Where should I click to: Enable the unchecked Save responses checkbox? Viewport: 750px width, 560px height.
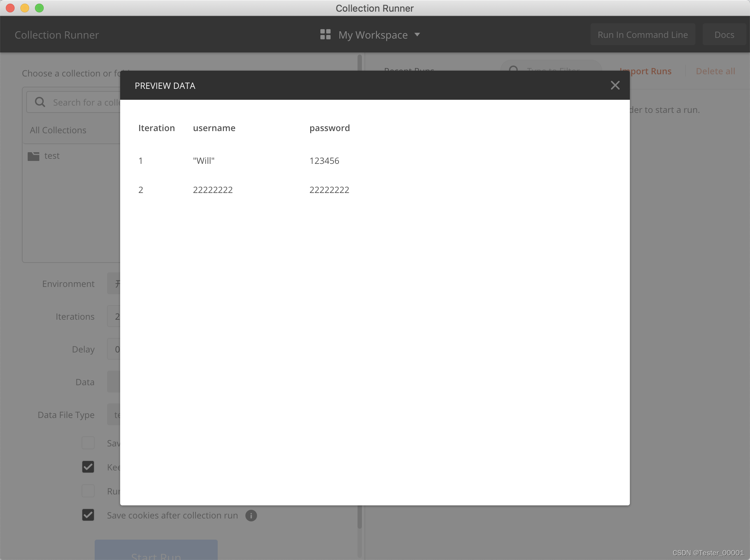(88, 443)
